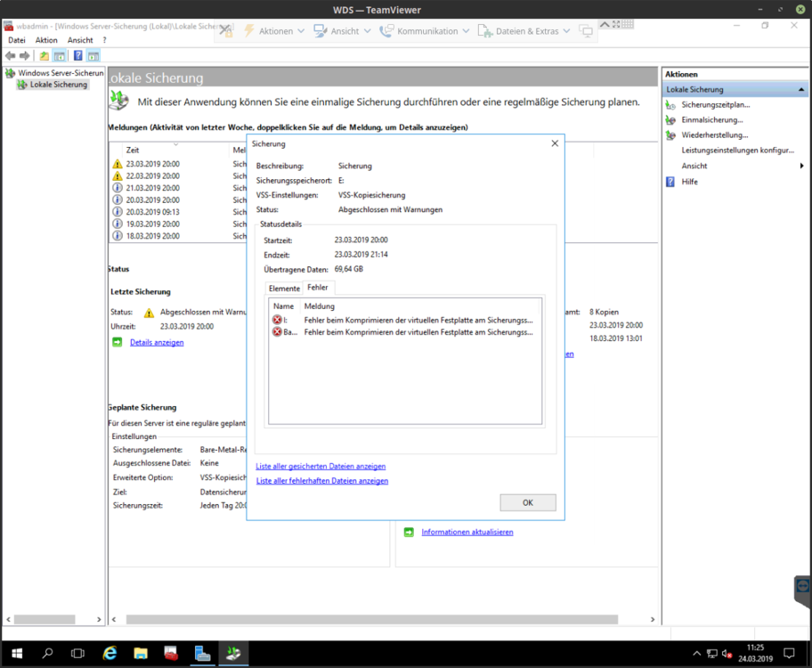Click 'Liste aller fehlerhaften Dateien anzeigen' link
Image resolution: width=812 pixels, height=668 pixels.
tap(321, 481)
